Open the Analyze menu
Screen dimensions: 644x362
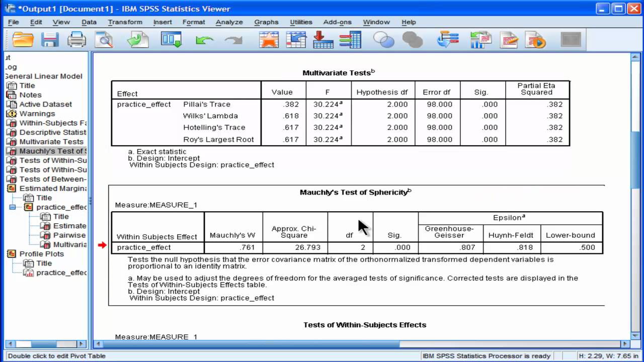[229, 22]
